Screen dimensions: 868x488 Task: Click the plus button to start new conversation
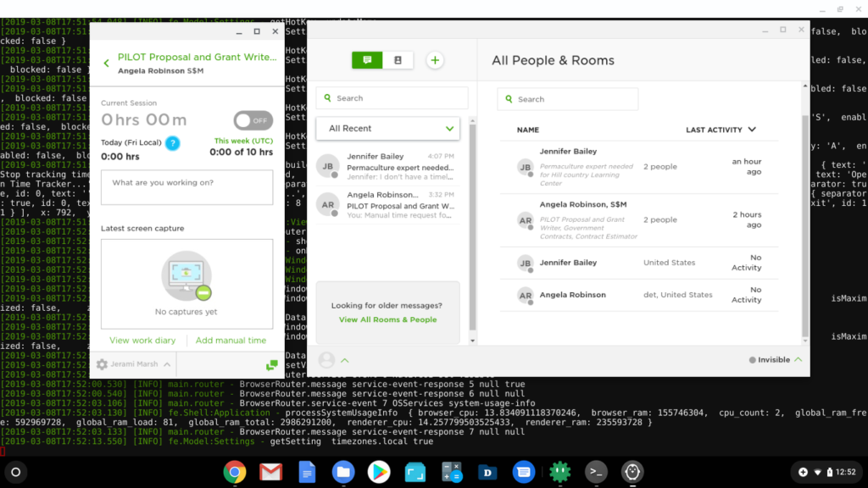pos(435,60)
